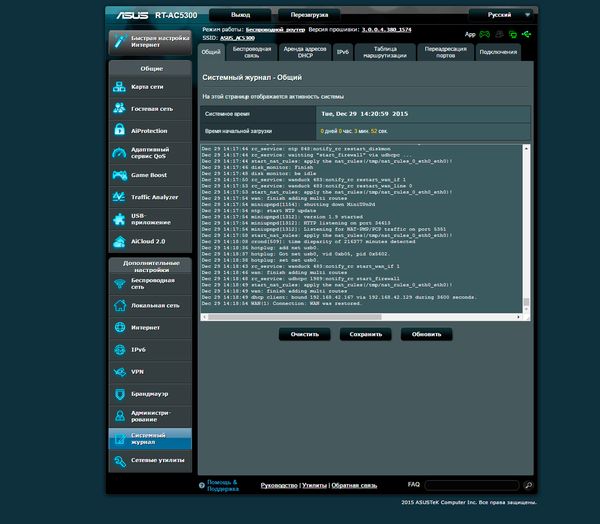
Task: Switch to Подключения tab
Action: (498, 52)
